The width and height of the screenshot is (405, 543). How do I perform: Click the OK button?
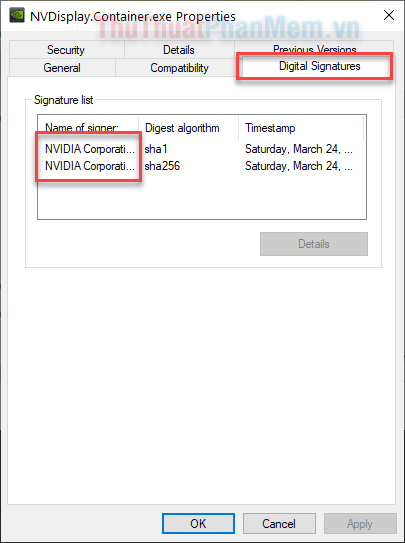coord(198,523)
